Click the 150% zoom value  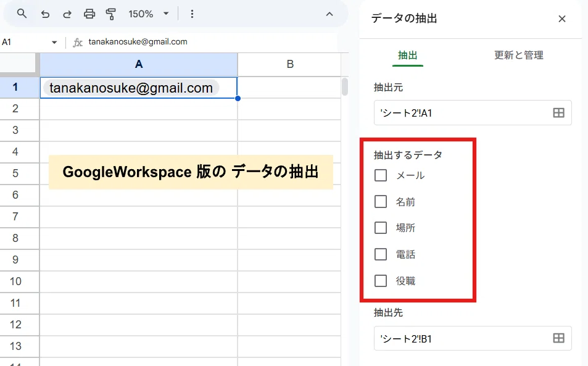pyautogui.click(x=141, y=14)
